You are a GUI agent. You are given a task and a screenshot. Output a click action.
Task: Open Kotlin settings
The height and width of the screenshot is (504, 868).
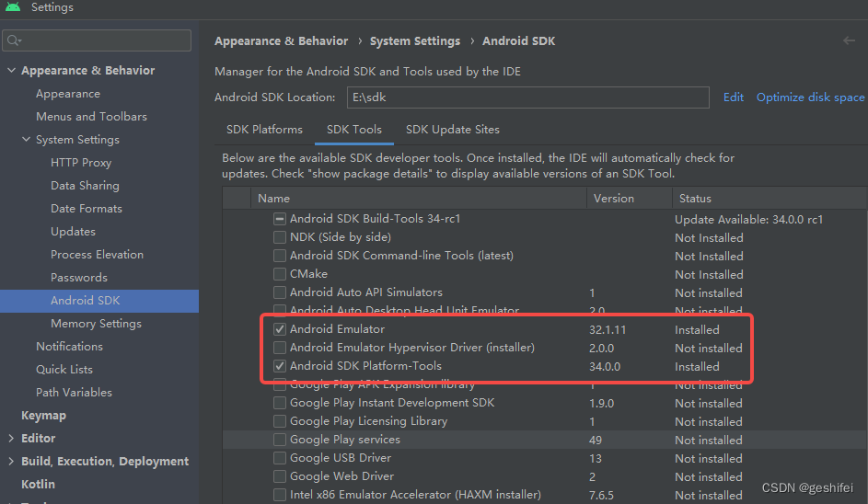(x=38, y=484)
